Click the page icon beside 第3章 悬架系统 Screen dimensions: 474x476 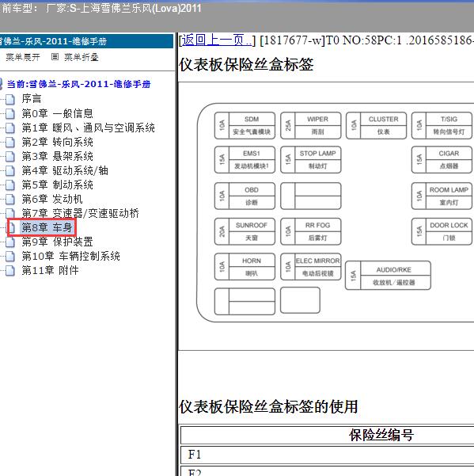click(10, 156)
